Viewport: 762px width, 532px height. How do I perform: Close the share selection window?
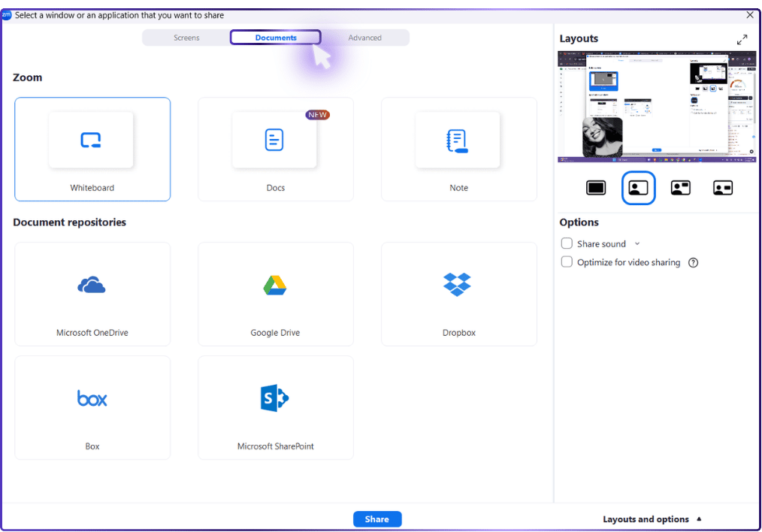[x=750, y=15]
